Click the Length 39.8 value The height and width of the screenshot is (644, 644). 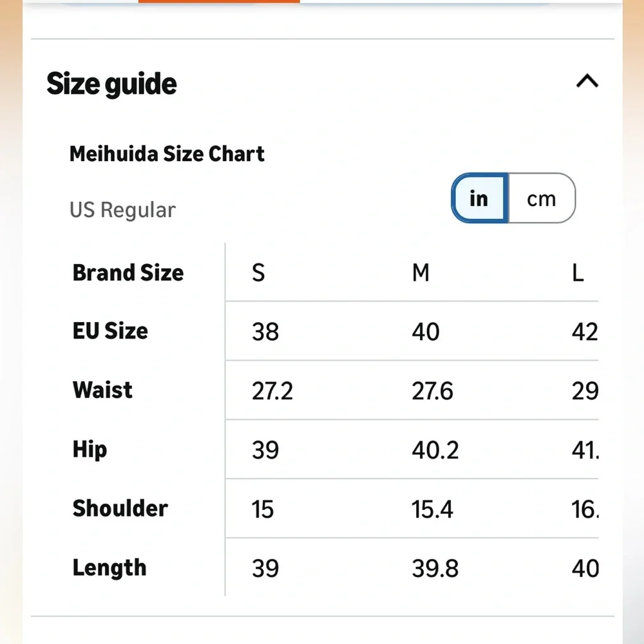coord(435,569)
